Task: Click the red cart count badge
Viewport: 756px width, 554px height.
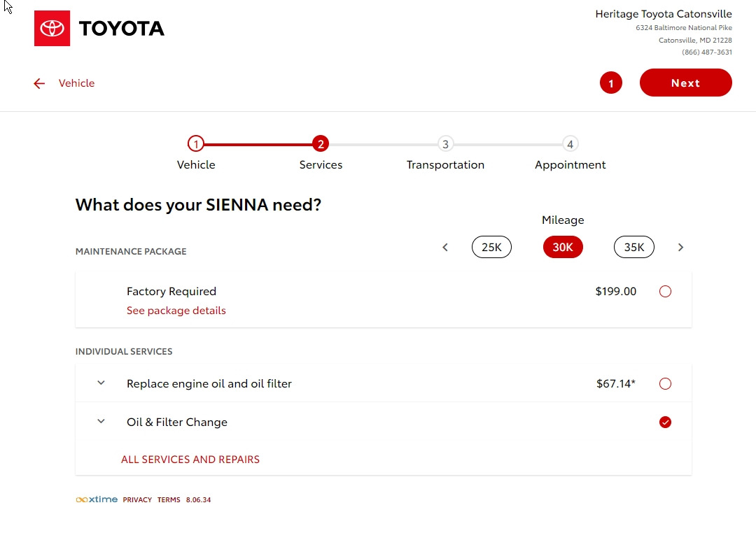Action: click(x=610, y=83)
